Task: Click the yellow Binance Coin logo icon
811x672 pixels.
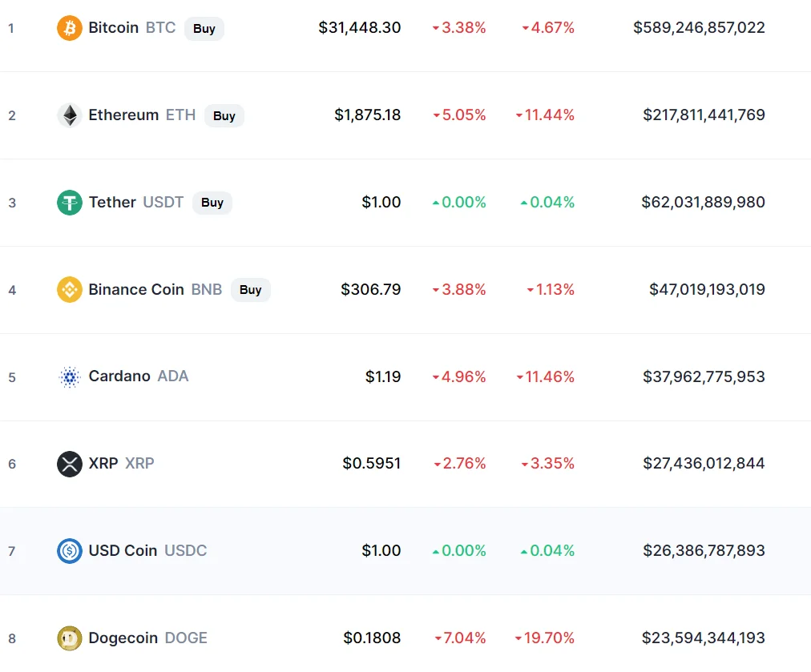Action: click(x=69, y=289)
